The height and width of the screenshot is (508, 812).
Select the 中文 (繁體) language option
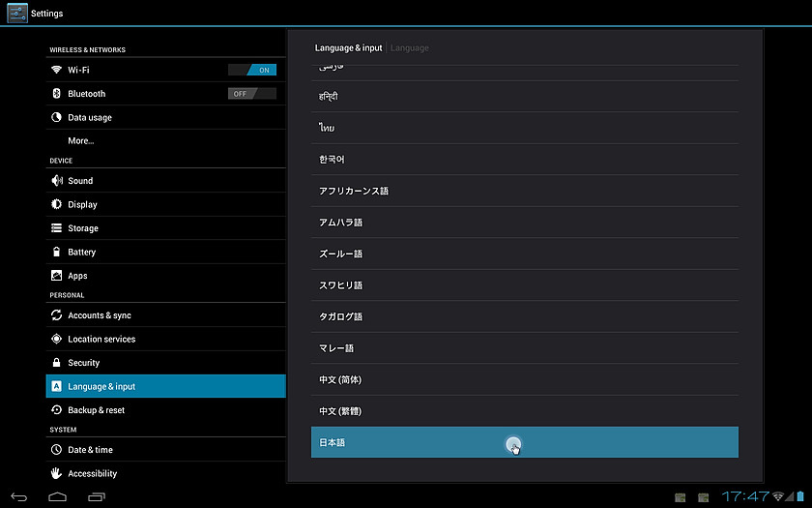point(525,411)
